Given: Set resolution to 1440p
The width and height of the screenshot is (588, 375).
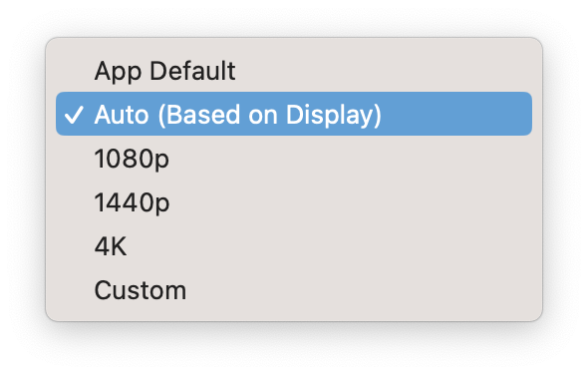Looking at the screenshot, I should click(294, 201).
